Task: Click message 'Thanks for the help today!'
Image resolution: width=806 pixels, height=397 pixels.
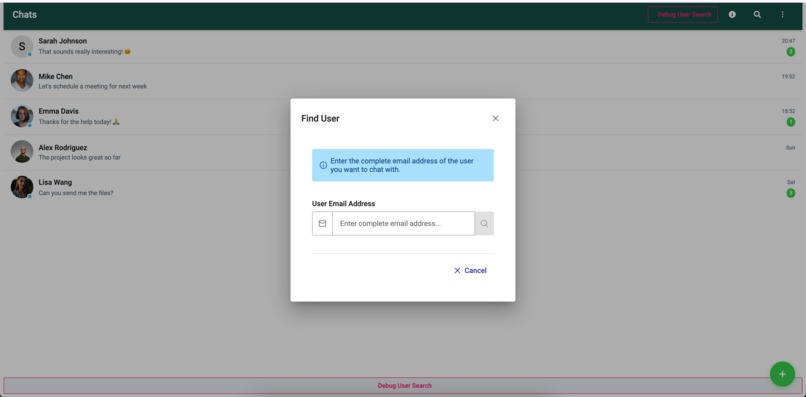Action: point(79,122)
